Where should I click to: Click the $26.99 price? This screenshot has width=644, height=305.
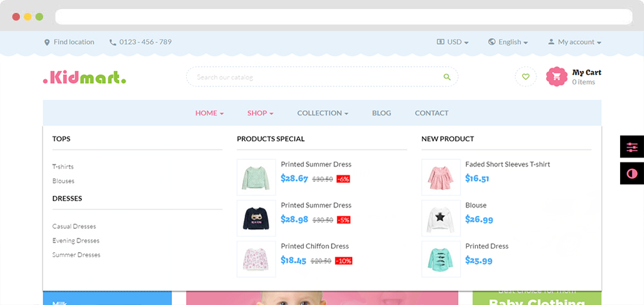click(479, 219)
